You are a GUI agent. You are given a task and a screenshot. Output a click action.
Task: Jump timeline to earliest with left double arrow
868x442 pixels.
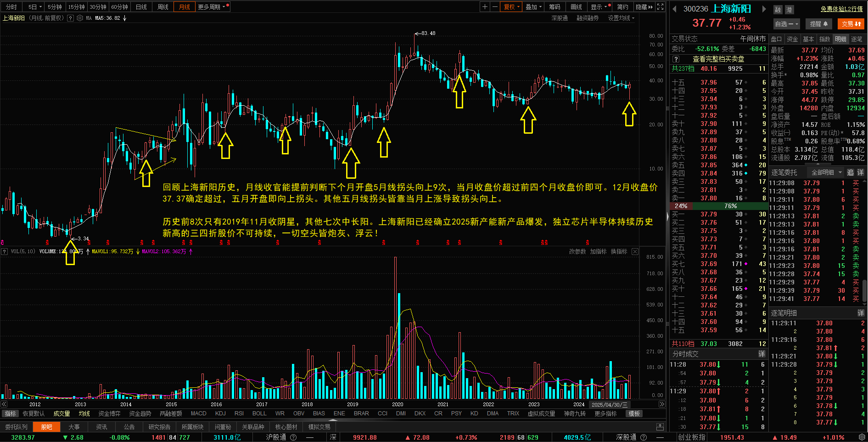[4, 404]
